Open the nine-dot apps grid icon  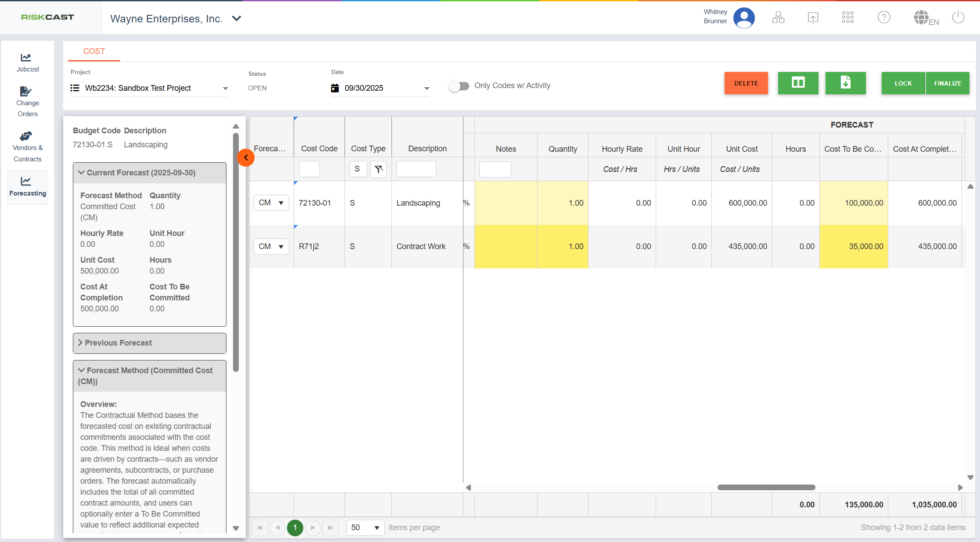pos(847,18)
